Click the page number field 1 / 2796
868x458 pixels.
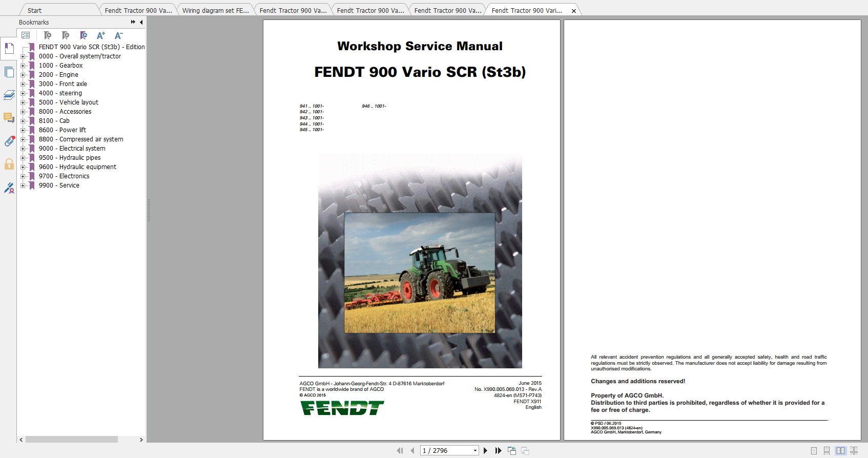(x=446, y=451)
